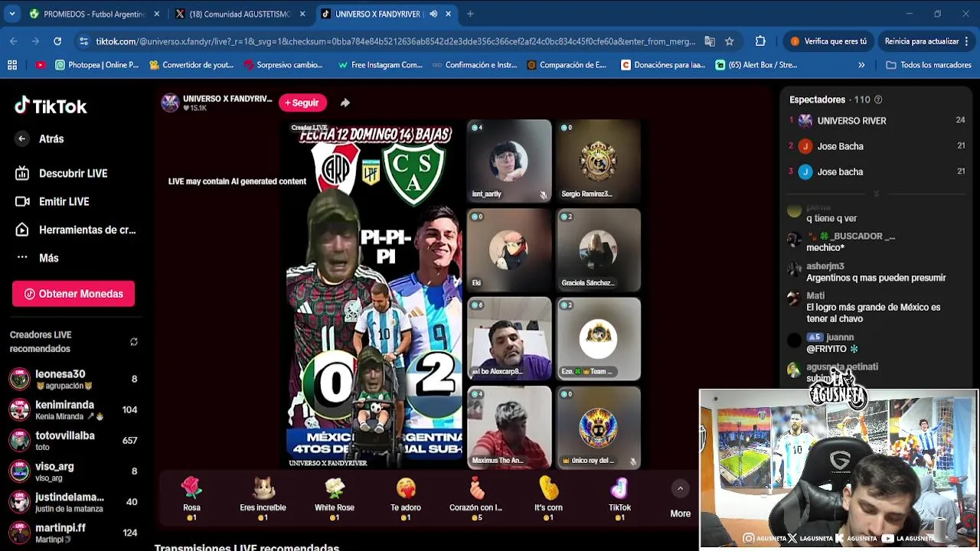Screen dimensions: 980x551
Task: Toggle mute icon on isnt_aartly tile
Action: point(544,195)
